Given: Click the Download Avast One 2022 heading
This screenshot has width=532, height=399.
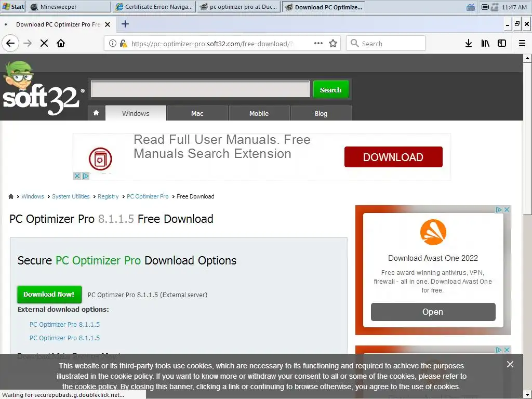Looking at the screenshot, I should pyautogui.click(x=433, y=258).
